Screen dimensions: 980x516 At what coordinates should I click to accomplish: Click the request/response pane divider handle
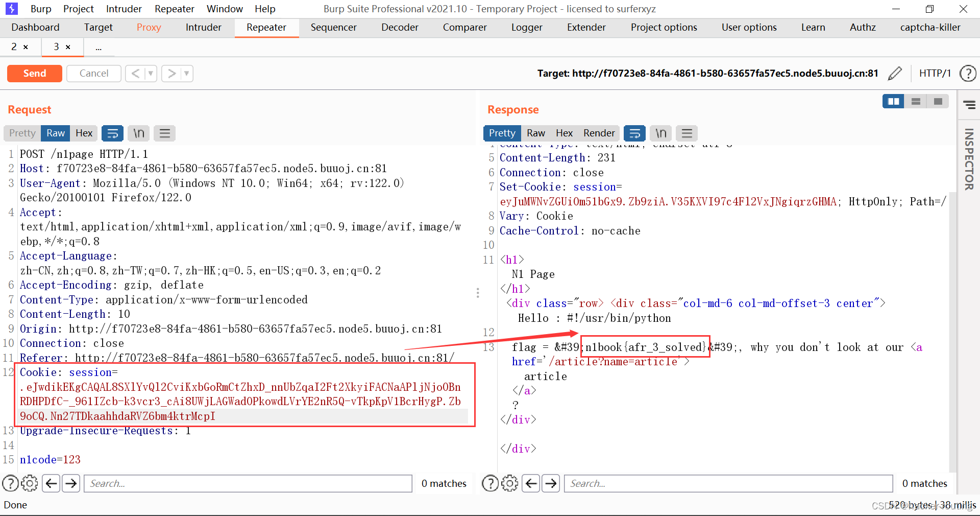pyautogui.click(x=478, y=293)
